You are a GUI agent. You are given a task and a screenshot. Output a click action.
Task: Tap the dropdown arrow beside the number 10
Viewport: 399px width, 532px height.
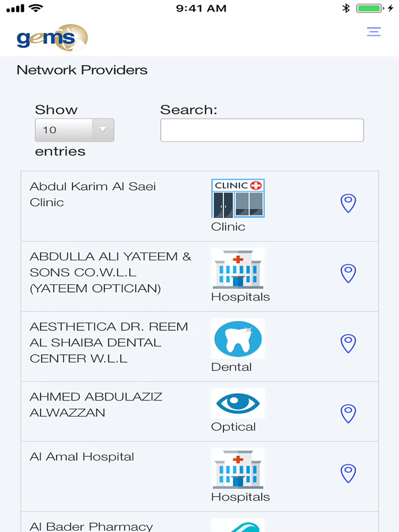(x=103, y=130)
